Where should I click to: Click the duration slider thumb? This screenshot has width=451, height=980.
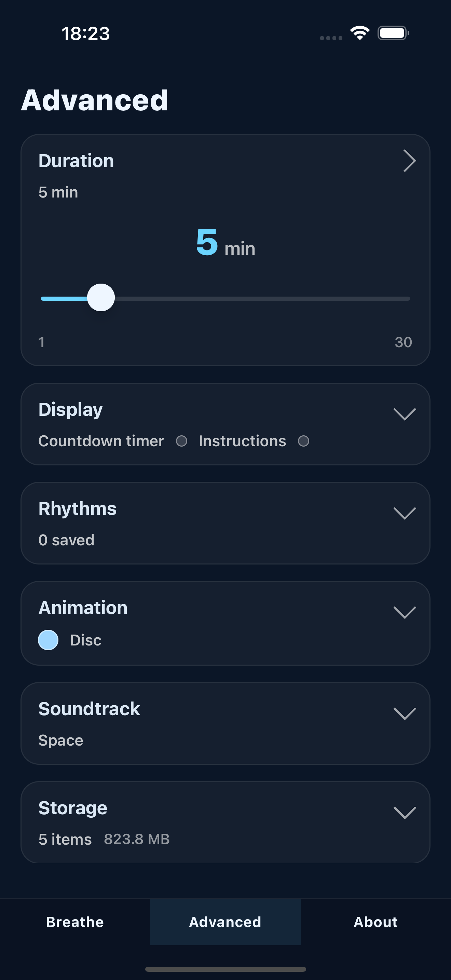point(101,298)
